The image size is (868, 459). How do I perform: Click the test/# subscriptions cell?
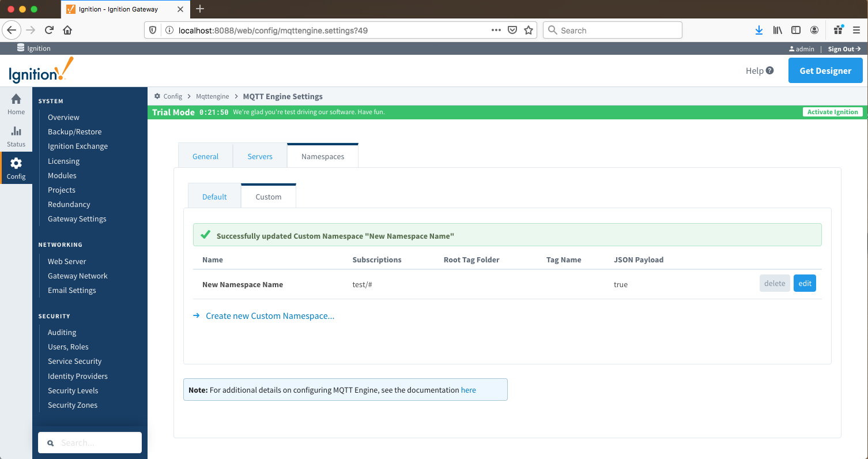[x=363, y=284]
